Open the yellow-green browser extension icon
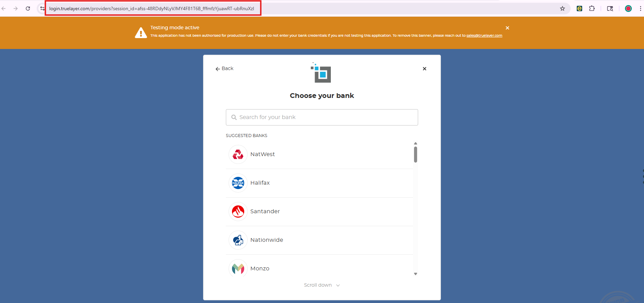644x303 pixels. pyautogui.click(x=579, y=9)
